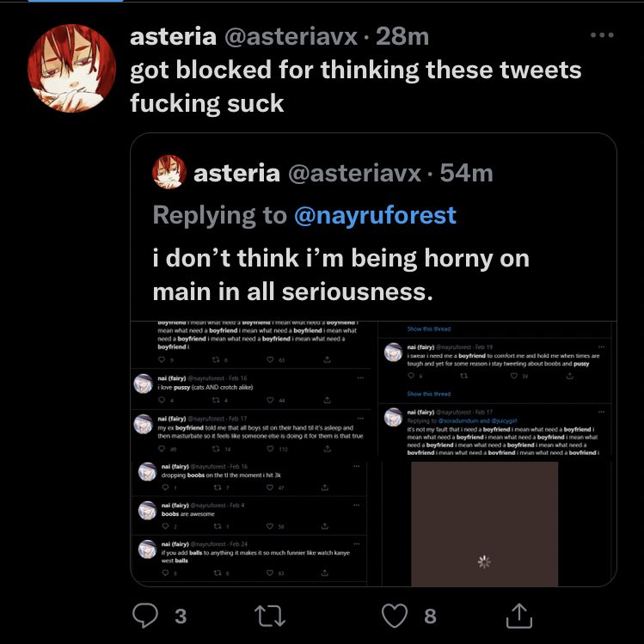Open the bottom-right loading image

(484, 523)
